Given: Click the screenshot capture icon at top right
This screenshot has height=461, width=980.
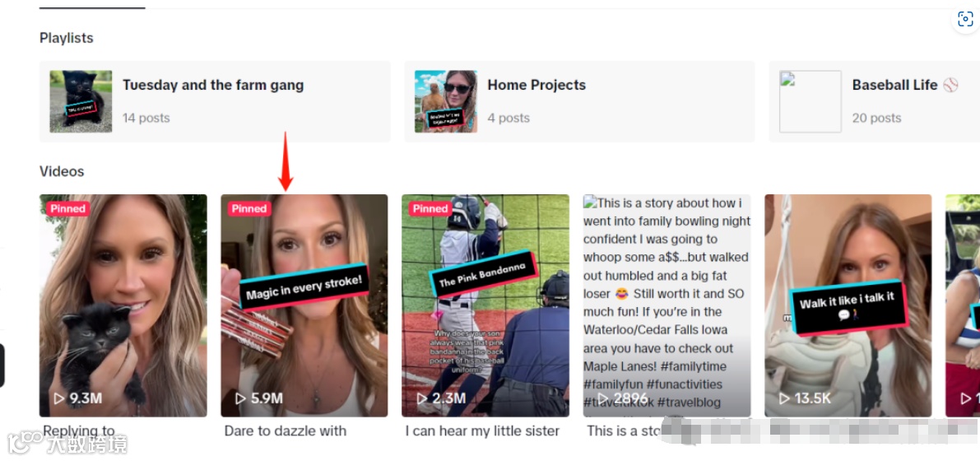Looking at the screenshot, I should click(965, 20).
